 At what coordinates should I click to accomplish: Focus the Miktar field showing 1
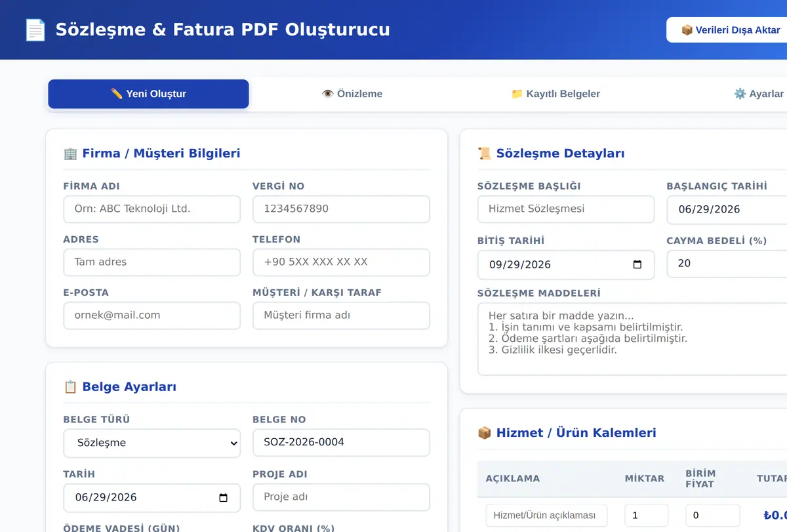(647, 516)
